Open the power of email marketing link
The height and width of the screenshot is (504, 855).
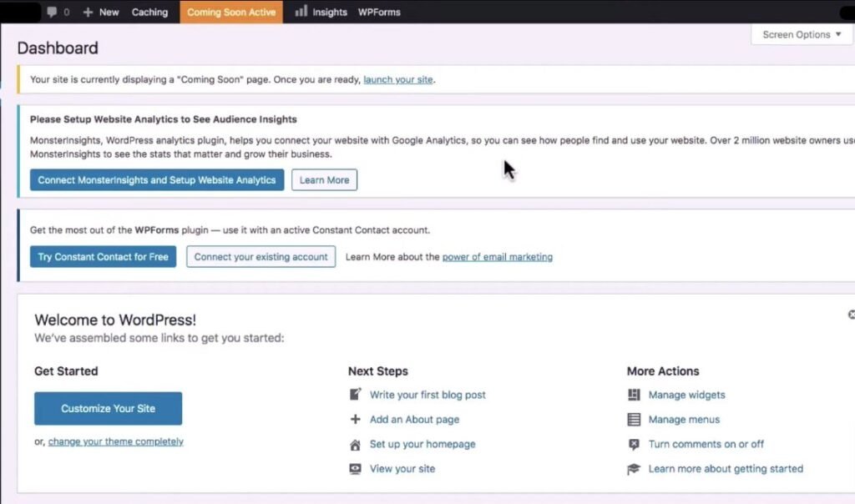(x=498, y=257)
